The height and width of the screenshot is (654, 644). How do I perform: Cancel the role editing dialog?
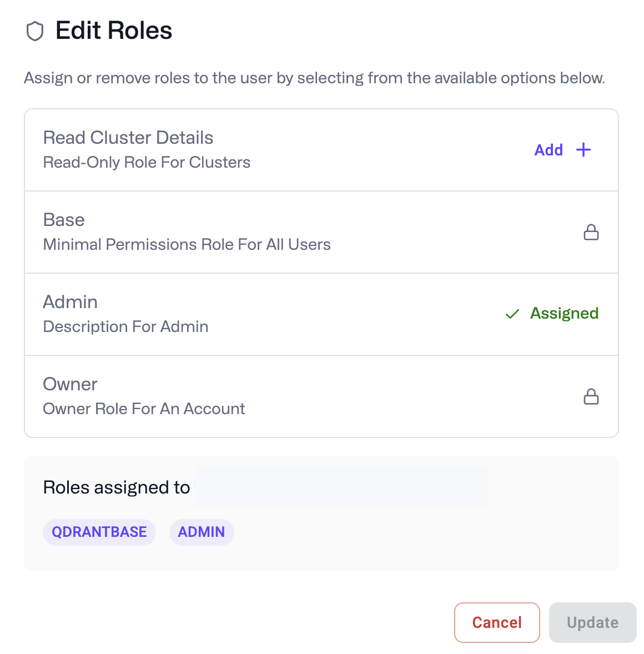tap(497, 622)
